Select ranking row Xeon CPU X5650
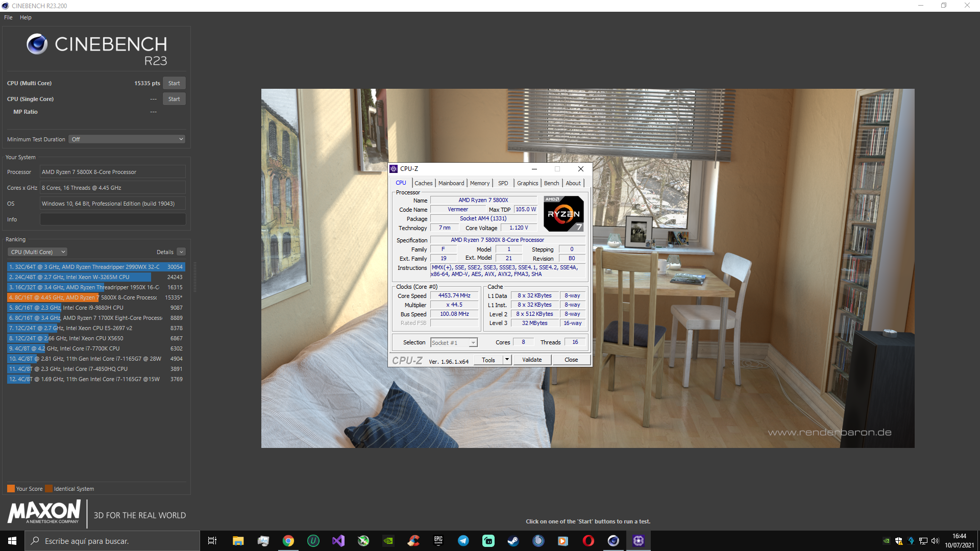 coord(96,338)
